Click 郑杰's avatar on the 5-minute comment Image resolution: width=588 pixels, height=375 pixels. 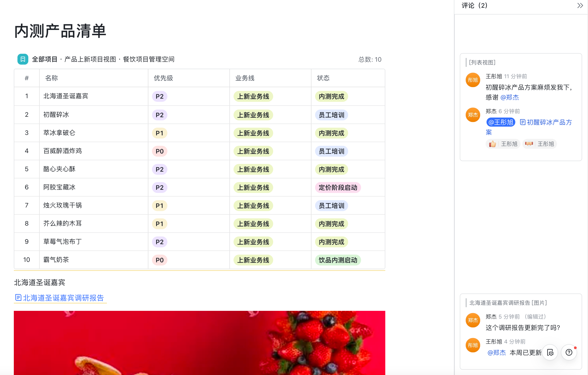(x=473, y=320)
